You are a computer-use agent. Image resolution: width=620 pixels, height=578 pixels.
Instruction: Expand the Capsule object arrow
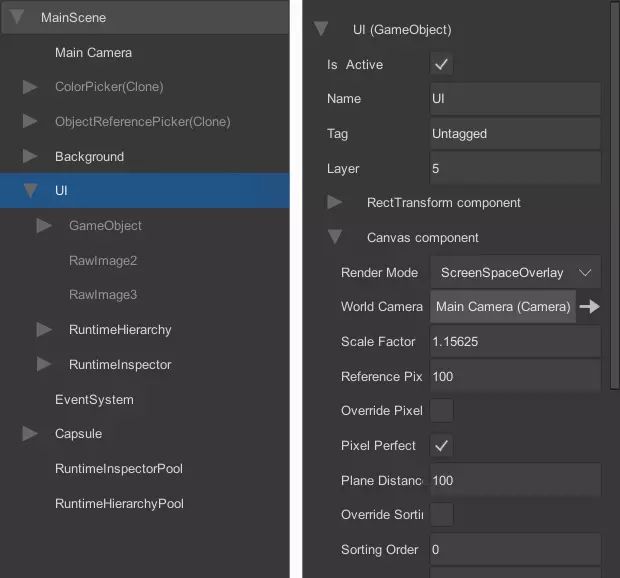tap(30, 433)
